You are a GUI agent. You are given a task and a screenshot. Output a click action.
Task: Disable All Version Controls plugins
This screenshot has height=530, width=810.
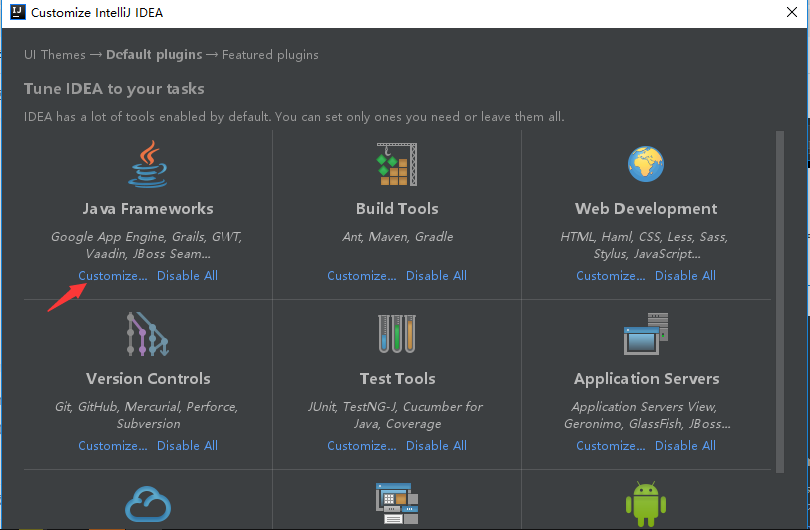(x=187, y=446)
